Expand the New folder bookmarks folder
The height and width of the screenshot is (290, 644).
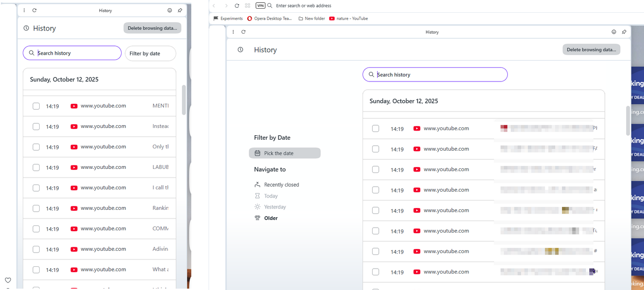[312, 19]
